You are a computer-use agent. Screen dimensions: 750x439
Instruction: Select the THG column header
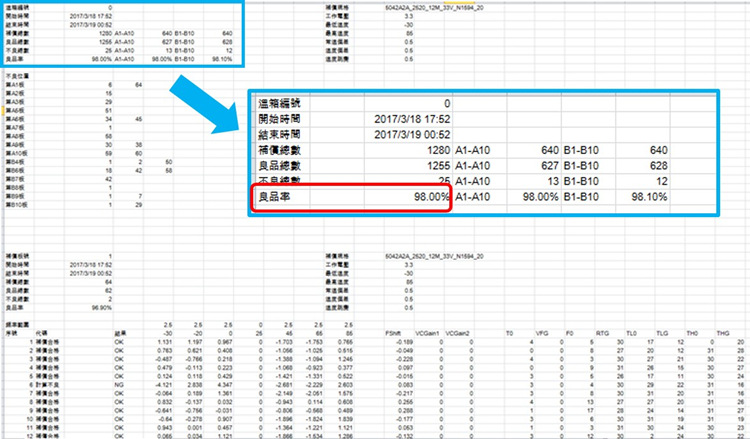point(722,333)
